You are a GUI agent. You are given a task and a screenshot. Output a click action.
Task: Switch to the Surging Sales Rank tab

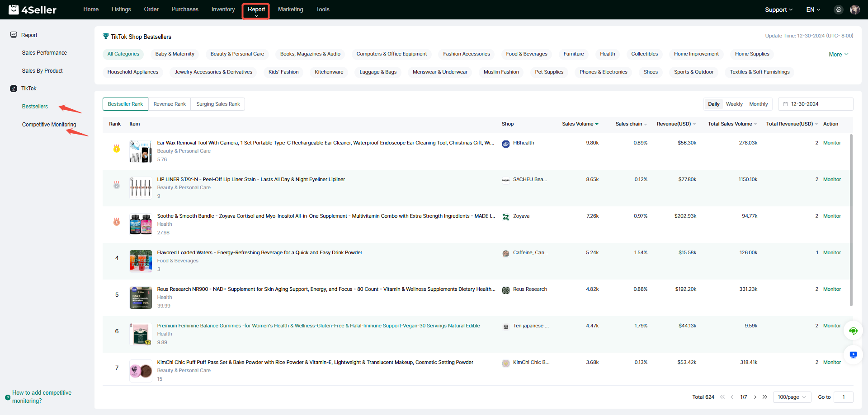218,104
